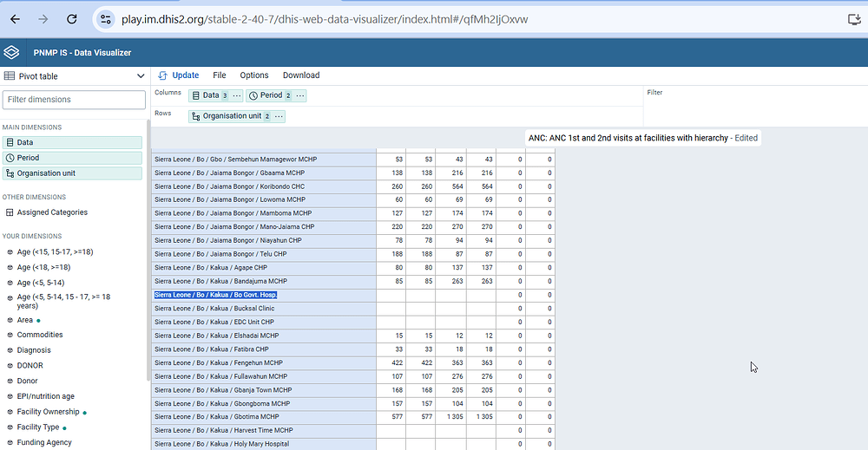868x450 pixels.
Task: Open the Download menu
Action: [301, 75]
